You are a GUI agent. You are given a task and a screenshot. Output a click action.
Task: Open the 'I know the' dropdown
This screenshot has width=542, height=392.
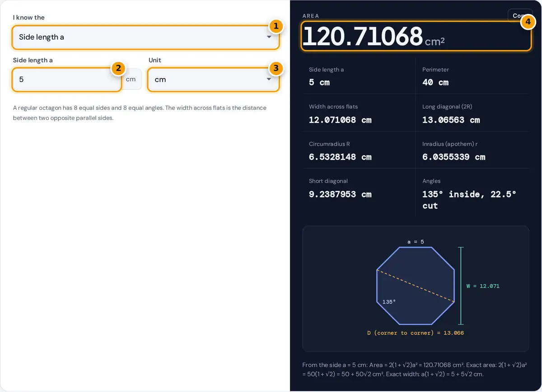click(x=145, y=37)
